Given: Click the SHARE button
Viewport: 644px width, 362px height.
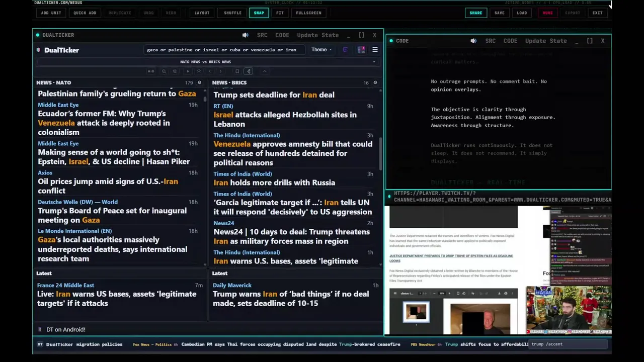Looking at the screenshot, I should 475,13.
